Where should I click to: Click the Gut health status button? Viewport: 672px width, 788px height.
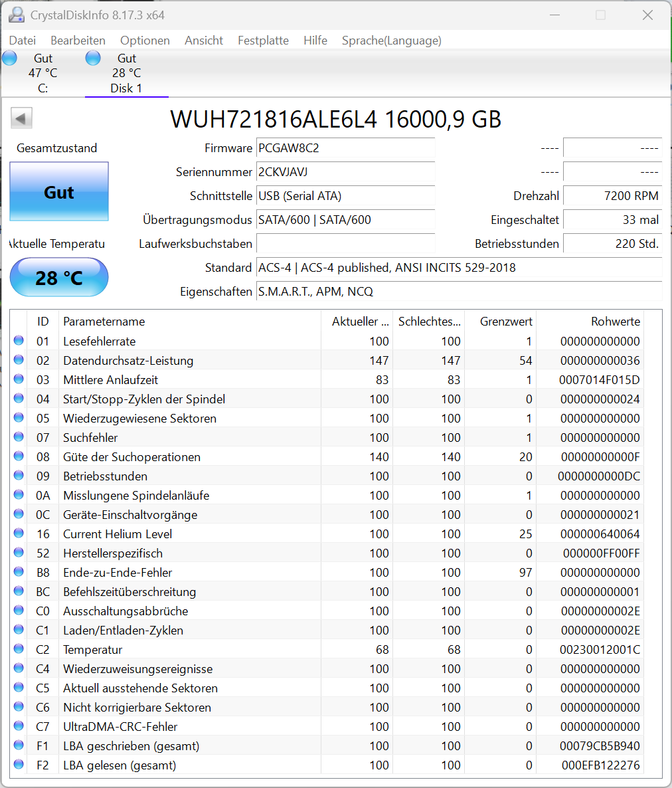(59, 191)
